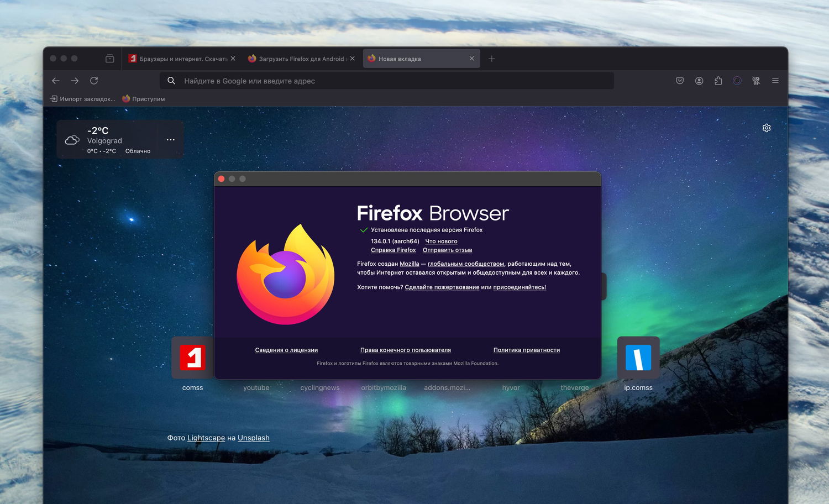Image resolution: width=829 pixels, height=504 pixels.
Task: Open the 'глобальным сообществом' link
Action: 466,264
